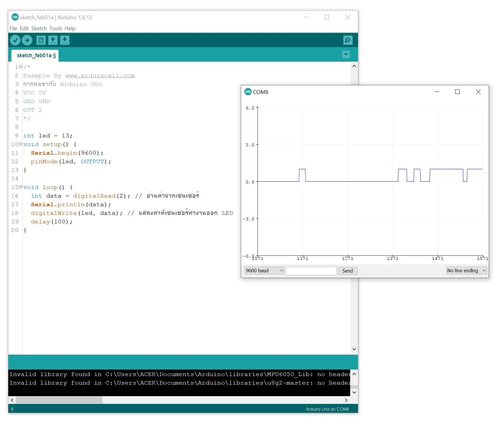The image size is (504, 435).
Task: Click the console scroll-left arrow
Action: [x=12, y=400]
